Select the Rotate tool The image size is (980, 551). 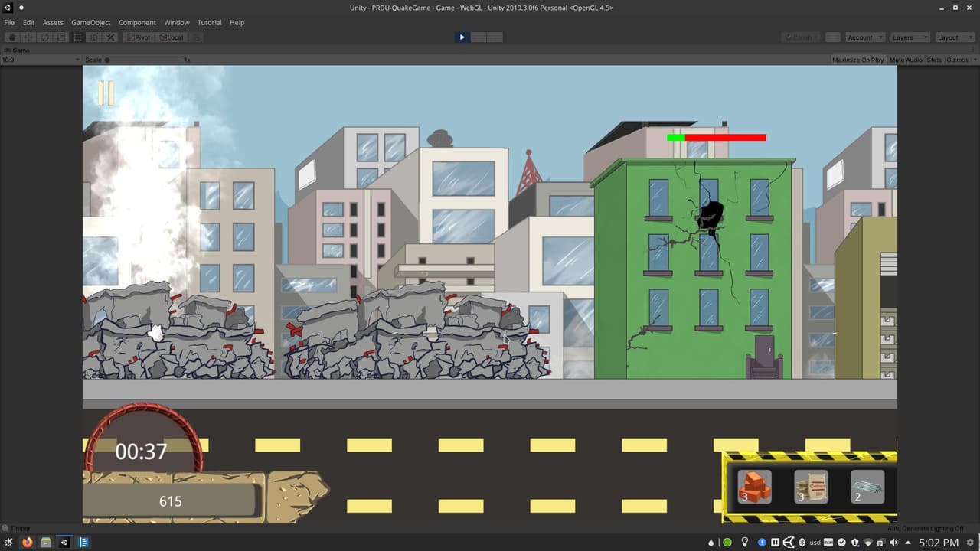point(44,37)
